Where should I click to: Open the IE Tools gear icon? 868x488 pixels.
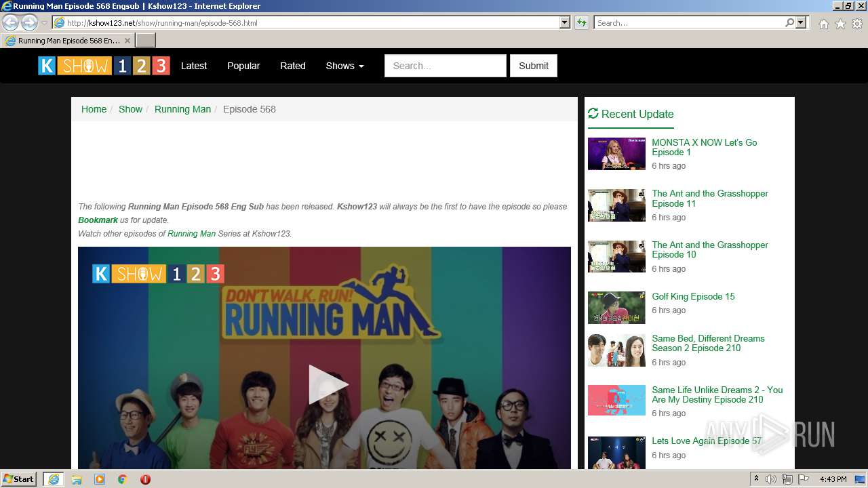coord(857,24)
